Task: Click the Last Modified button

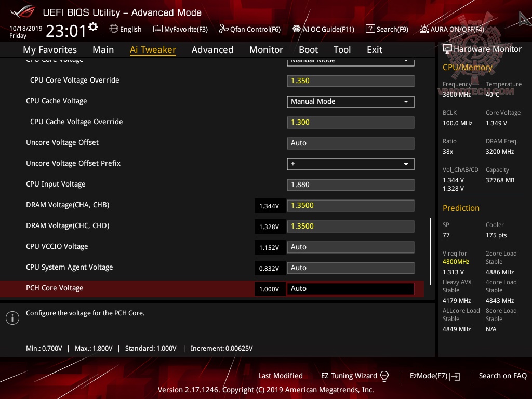Action: click(x=280, y=376)
